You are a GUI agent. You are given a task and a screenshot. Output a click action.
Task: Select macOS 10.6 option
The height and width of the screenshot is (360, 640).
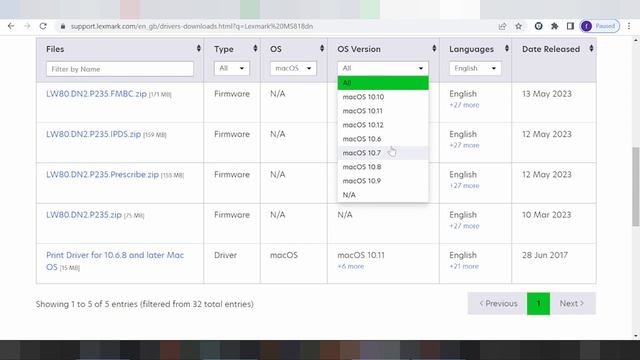(383, 139)
